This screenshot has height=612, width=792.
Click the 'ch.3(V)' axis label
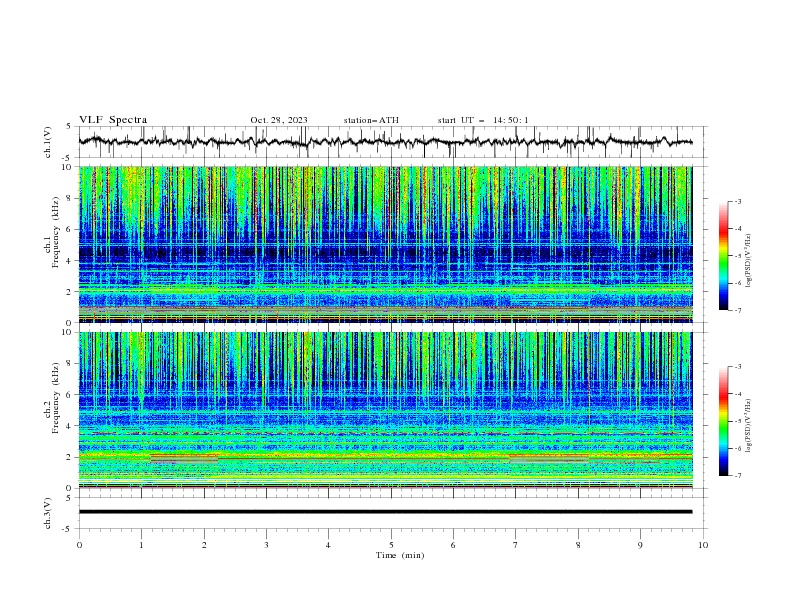[48, 513]
